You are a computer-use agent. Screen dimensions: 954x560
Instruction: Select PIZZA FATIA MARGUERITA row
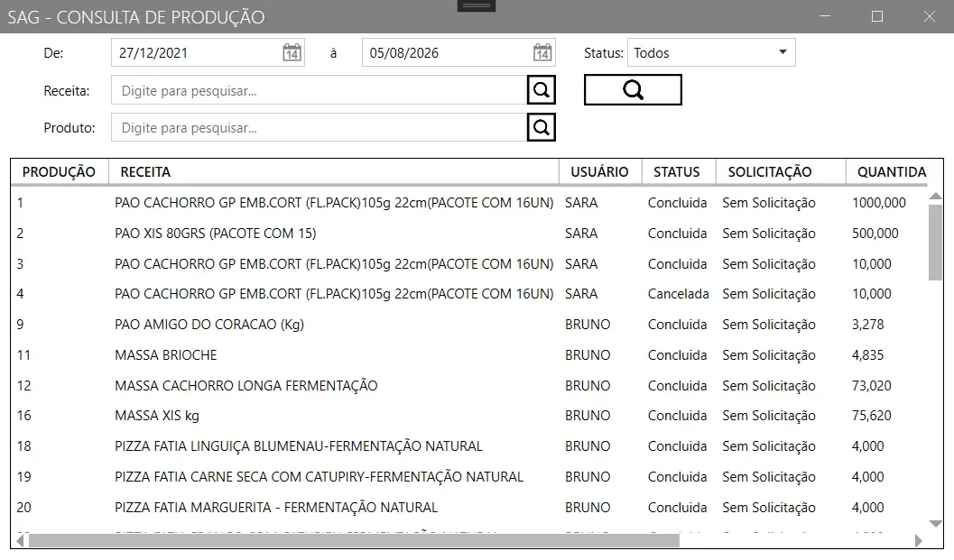click(469, 507)
